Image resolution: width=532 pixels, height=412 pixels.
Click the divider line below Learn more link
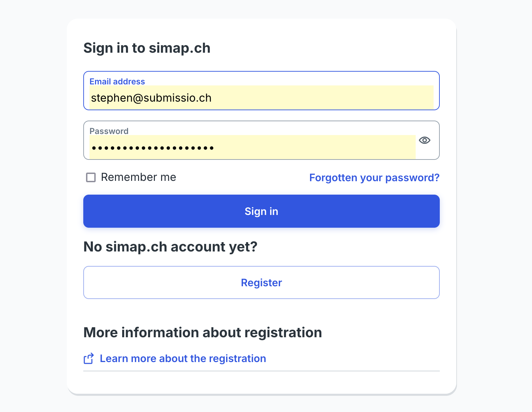click(261, 371)
